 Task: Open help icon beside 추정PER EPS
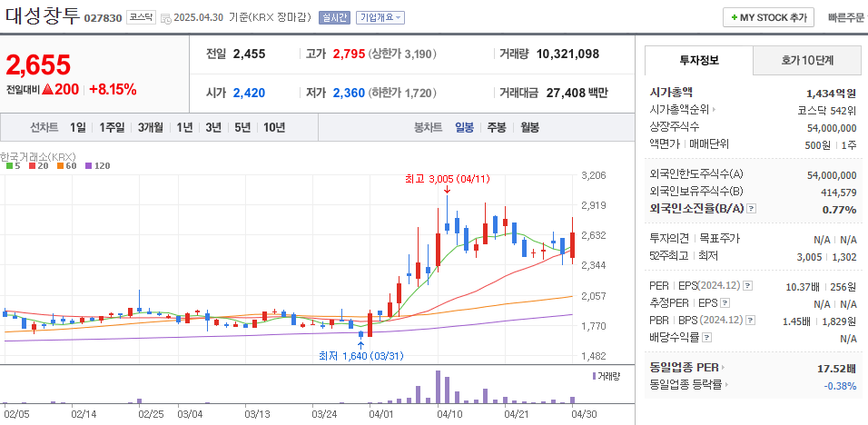click(x=725, y=303)
